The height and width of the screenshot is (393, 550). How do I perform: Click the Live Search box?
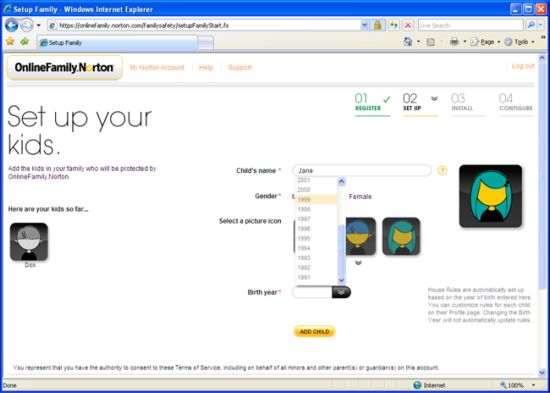[470, 25]
